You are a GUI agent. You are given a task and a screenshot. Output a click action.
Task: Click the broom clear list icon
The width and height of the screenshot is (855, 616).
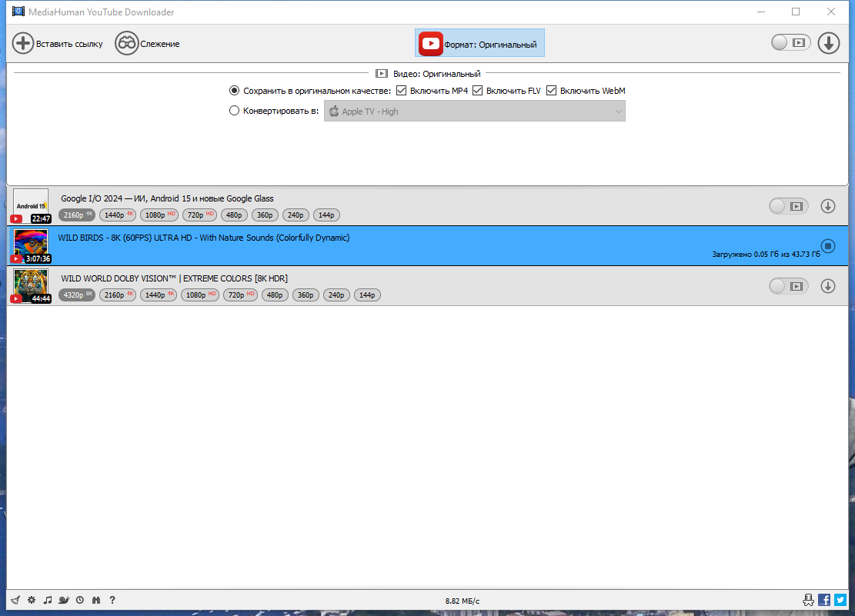pyautogui.click(x=15, y=600)
